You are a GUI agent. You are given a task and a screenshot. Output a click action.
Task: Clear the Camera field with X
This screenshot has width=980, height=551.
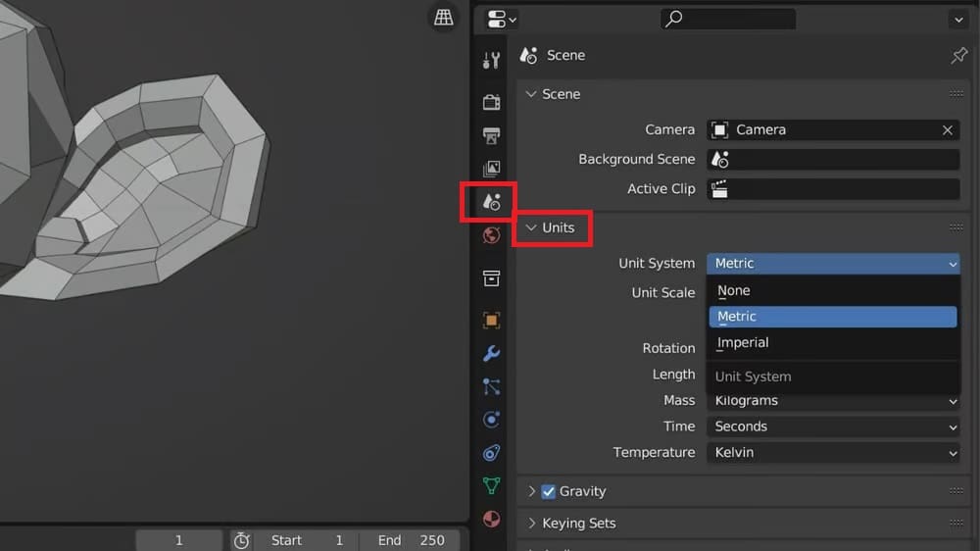click(x=948, y=130)
